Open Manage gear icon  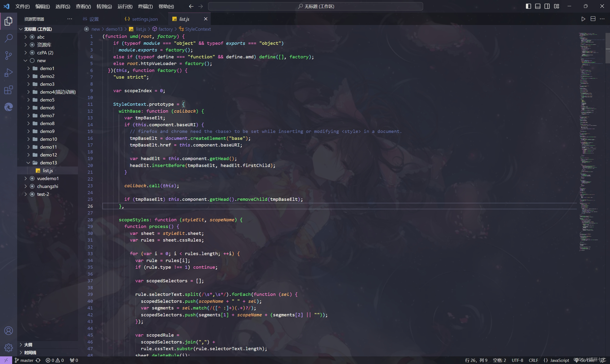(9, 348)
